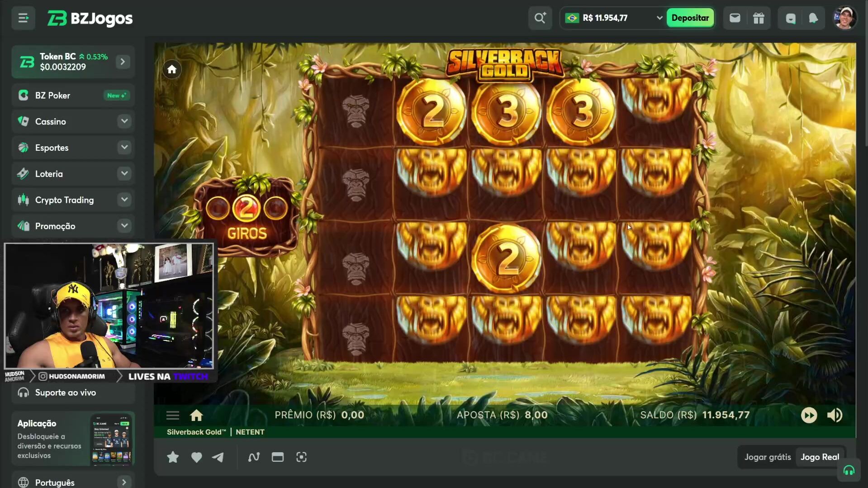Click the New badge on BZ Poker

click(117, 96)
